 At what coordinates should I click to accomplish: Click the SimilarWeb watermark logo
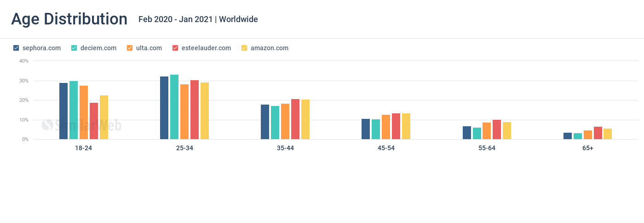click(x=81, y=125)
